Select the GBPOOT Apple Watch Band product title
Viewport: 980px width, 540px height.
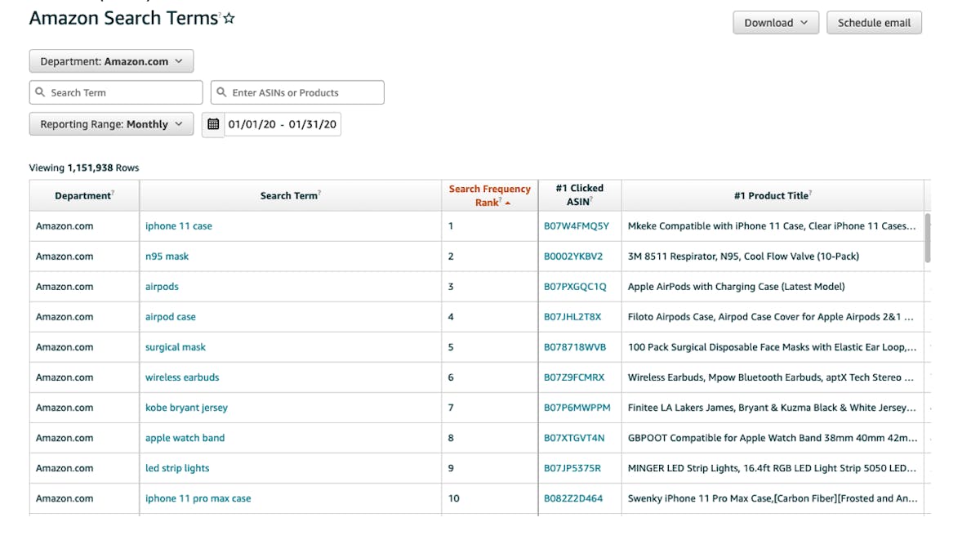772,438
